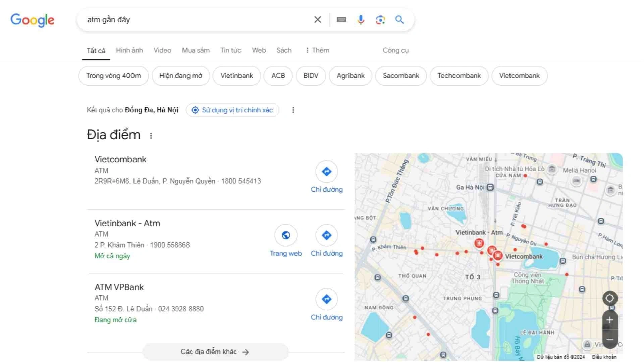This screenshot has width=644, height=362.
Task: Expand the 'Thêm' more tabs menu
Action: pos(317,50)
